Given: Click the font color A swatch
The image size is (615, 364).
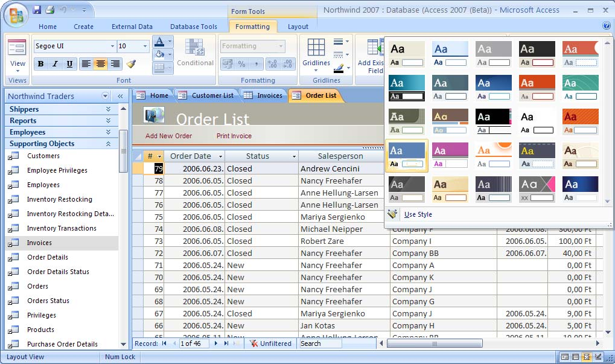Looking at the screenshot, I should [159, 41].
